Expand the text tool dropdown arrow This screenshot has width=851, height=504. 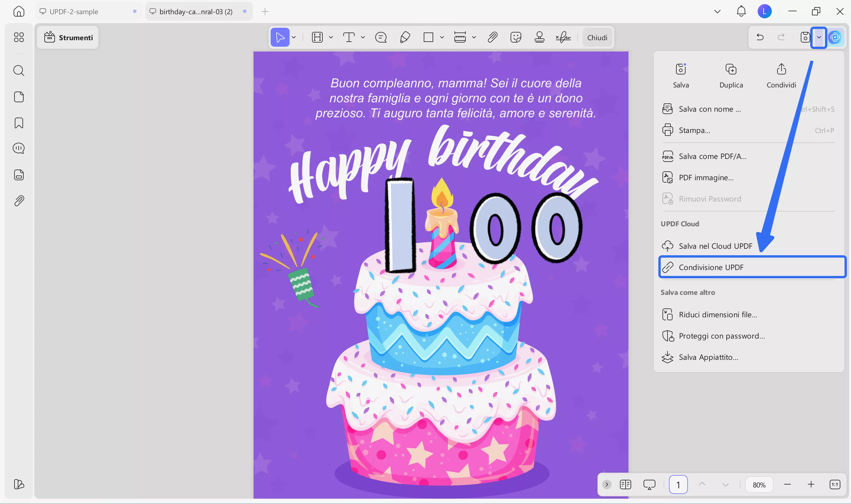(363, 37)
